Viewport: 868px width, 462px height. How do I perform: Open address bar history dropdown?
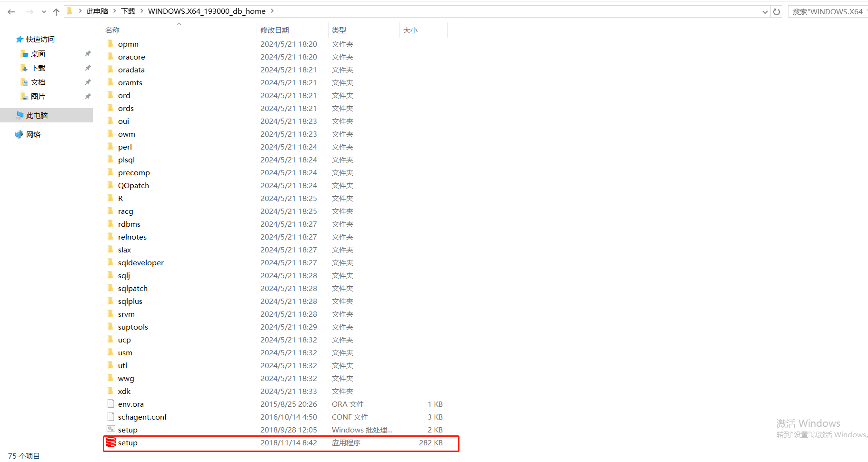click(765, 12)
